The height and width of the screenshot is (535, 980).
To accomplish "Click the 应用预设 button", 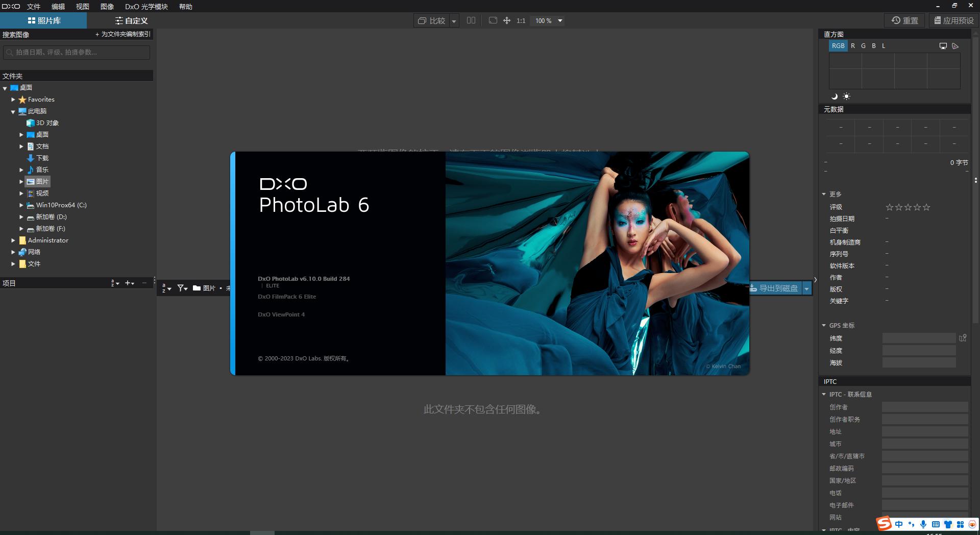I will pos(953,20).
